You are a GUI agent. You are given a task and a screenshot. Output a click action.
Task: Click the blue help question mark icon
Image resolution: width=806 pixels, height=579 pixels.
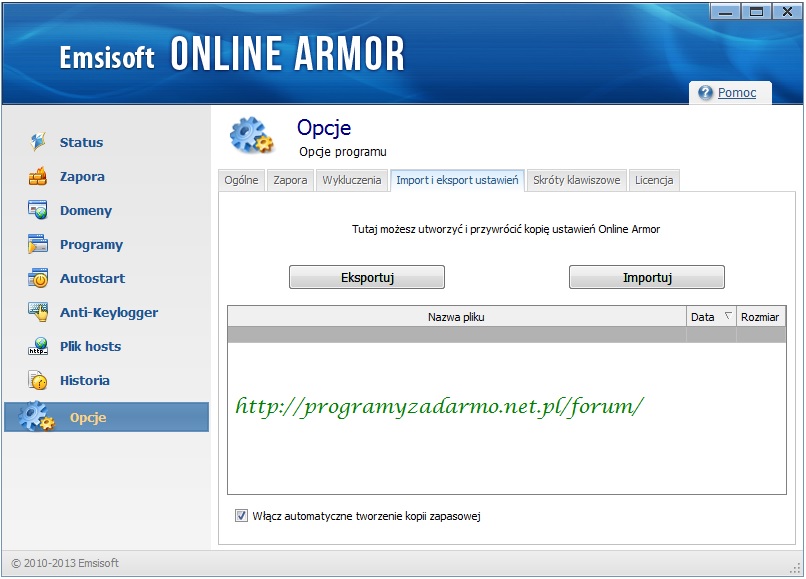705,93
